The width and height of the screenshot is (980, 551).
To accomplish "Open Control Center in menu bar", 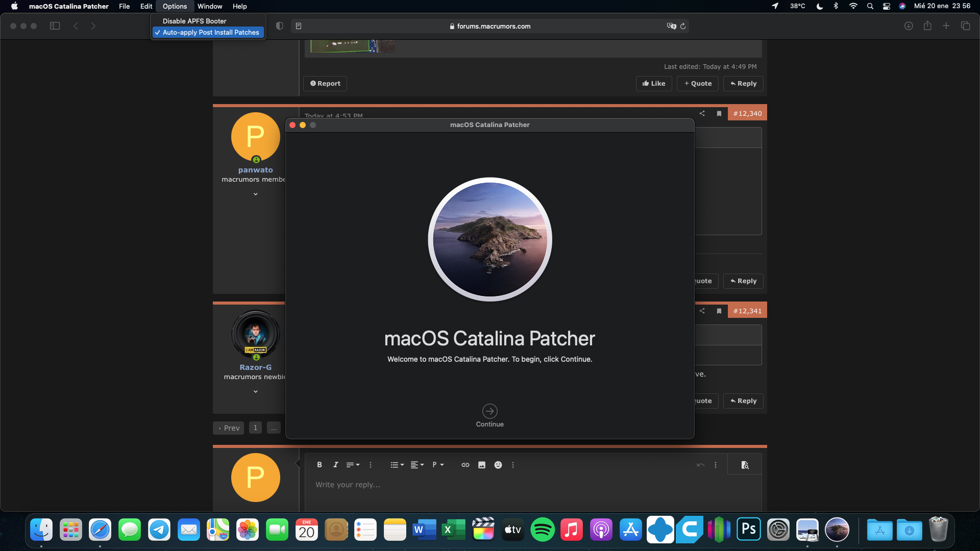I will click(x=886, y=6).
